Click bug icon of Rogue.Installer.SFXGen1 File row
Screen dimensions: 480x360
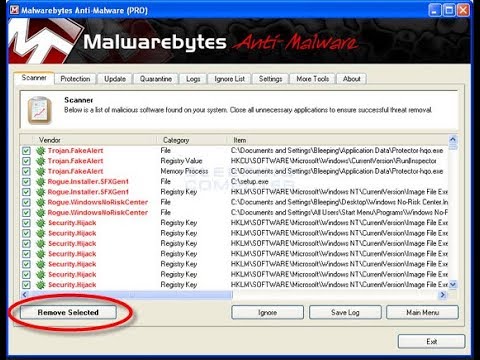click(41, 182)
